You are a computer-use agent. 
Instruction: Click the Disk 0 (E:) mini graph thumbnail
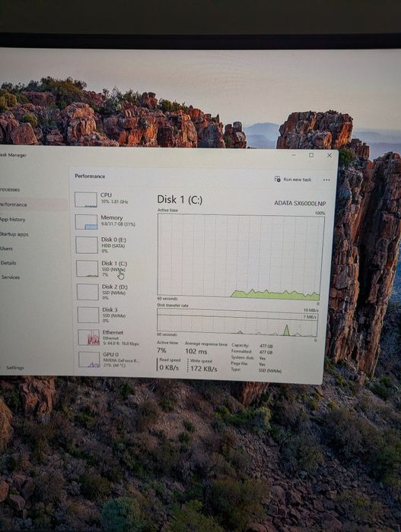[87, 245]
